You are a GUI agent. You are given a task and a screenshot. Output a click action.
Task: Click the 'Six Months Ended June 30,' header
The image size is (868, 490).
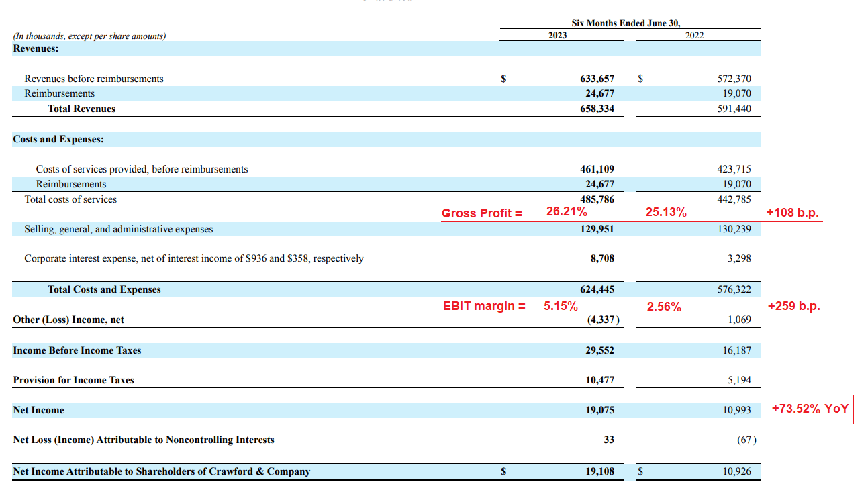[x=626, y=23]
